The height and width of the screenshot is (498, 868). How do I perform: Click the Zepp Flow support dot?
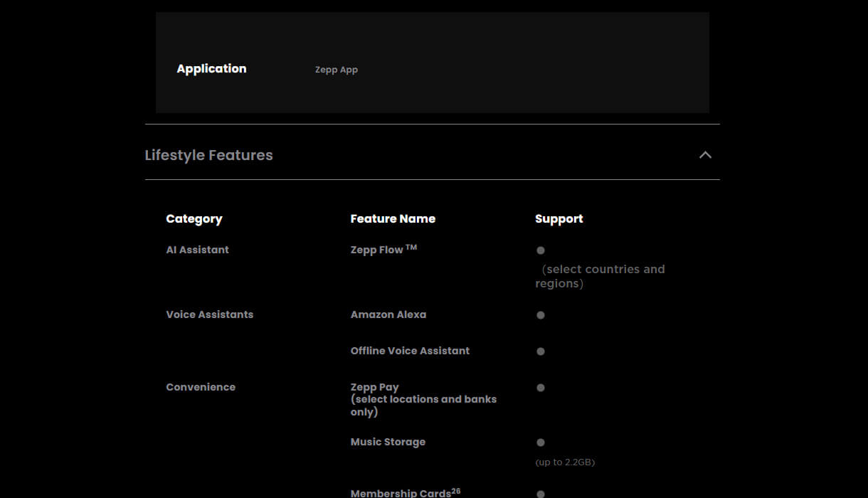(x=541, y=250)
